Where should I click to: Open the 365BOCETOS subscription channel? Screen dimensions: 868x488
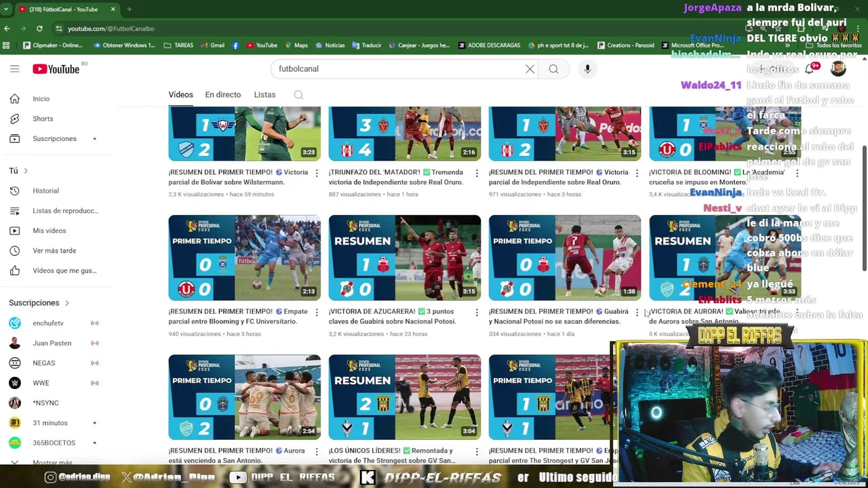point(53,443)
